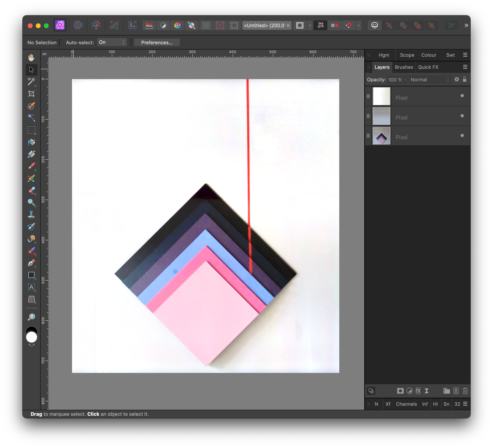
Task: Select the Selection Brush tool
Action: (x=31, y=106)
